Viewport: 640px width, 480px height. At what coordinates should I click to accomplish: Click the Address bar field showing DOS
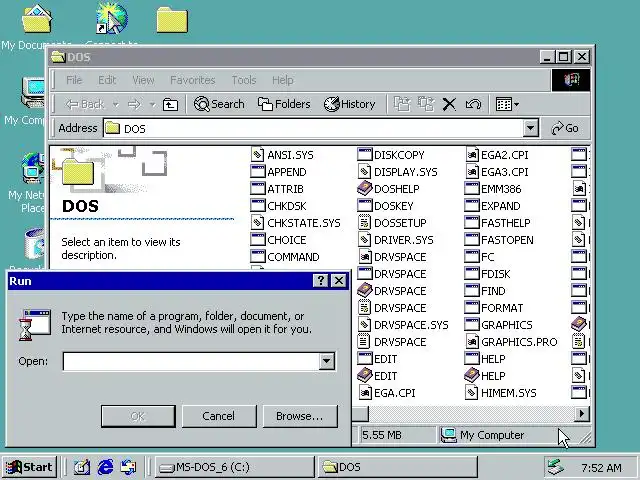tap(313, 128)
